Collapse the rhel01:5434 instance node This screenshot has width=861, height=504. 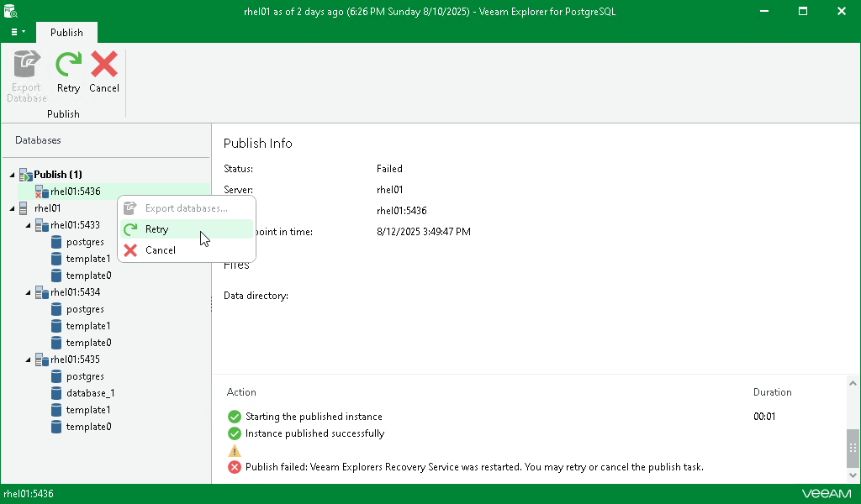28,292
